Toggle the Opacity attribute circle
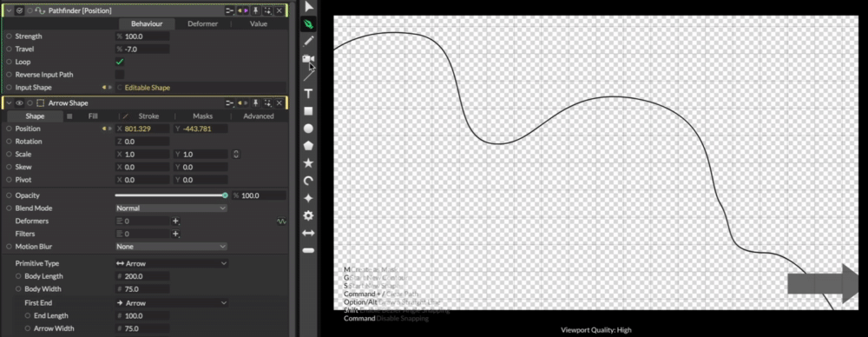 (x=9, y=195)
